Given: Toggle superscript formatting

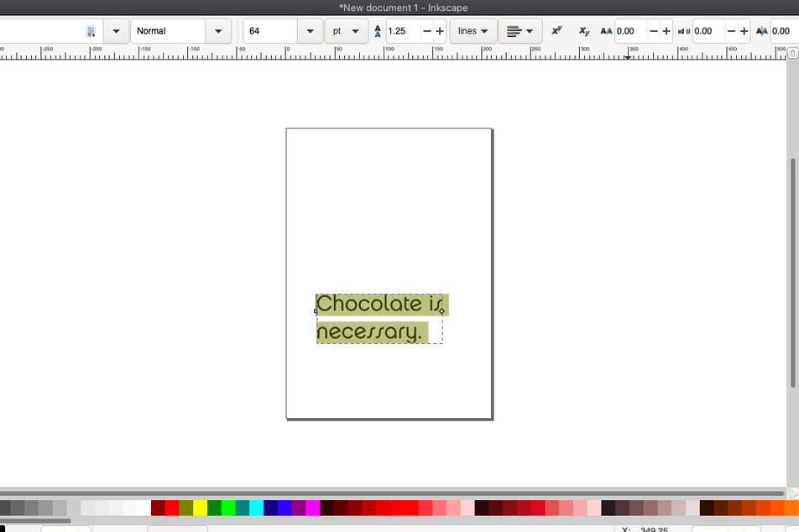Looking at the screenshot, I should (x=556, y=31).
